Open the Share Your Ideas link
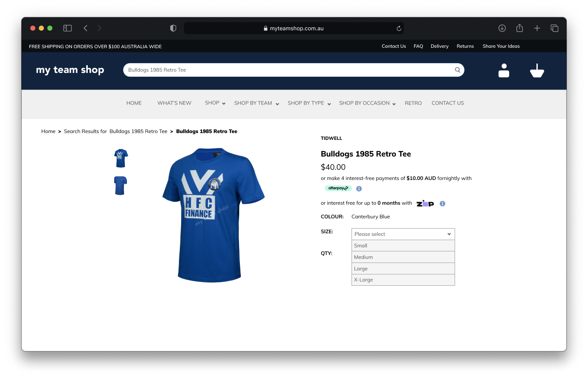This screenshot has height=377, width=588. [501, 46]
